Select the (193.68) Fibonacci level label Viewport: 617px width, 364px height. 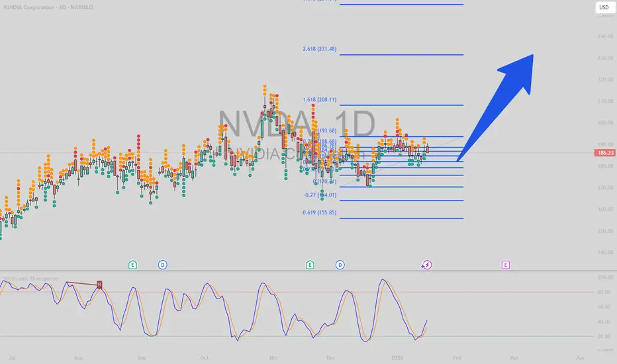click(327, 130)
